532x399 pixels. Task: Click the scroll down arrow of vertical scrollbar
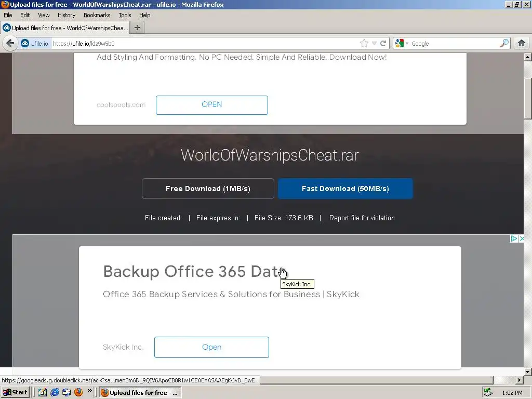click(528, 371)
